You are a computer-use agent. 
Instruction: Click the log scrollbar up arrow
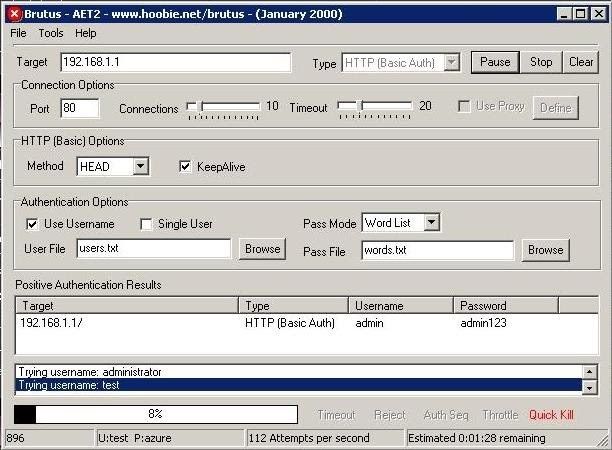(x=589, y=372)
